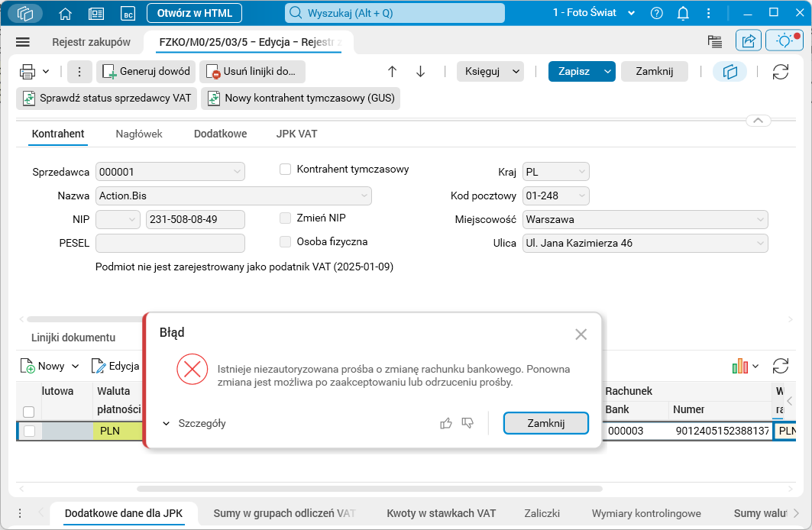812x530 pixels.
Task: Open the printer dropdown arrow
Action: click(x=46, y=72)
